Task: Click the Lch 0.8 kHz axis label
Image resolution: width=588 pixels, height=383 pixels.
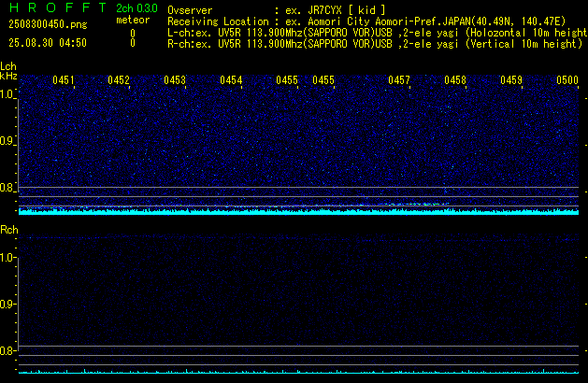Action: click(x=7, y=188)
